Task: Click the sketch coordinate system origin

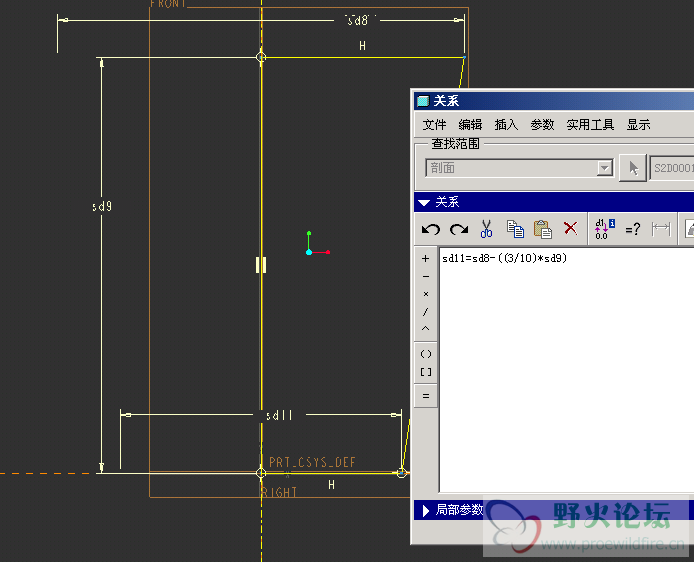Action: 309,252
